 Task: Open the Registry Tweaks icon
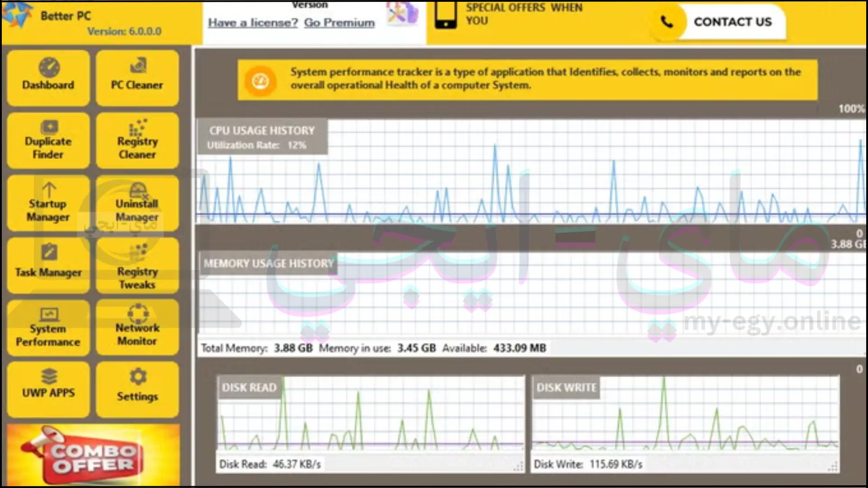point(138,252)
